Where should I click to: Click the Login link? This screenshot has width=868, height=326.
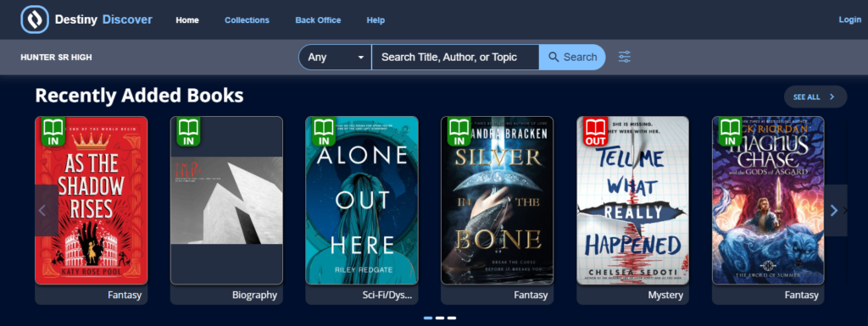(x=849, y=19)
